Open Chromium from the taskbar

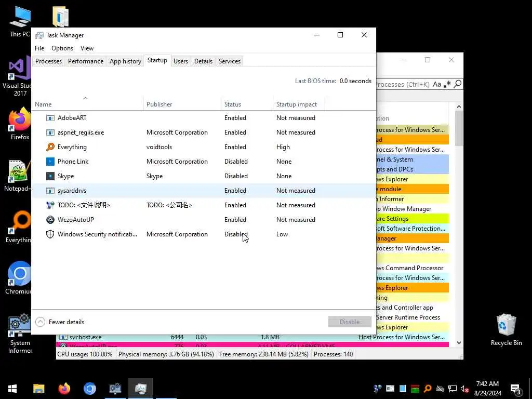click(89, 389)
